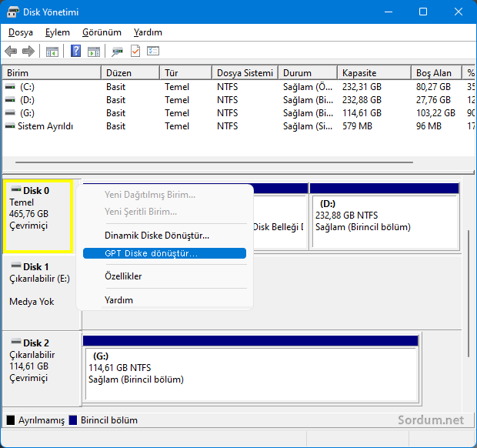Click the 103,22 GB free space cell
Image resolution: width=477 pixels, height=448 pixels.
tap(435, 113)
